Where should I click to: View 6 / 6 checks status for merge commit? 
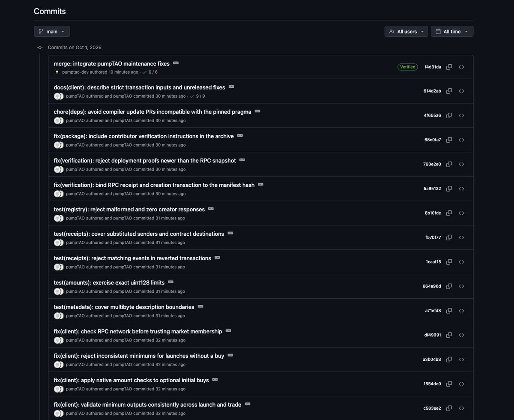pyautogui.click(x=150, y=72)
